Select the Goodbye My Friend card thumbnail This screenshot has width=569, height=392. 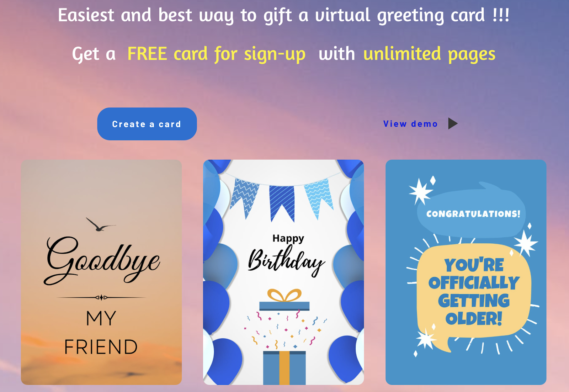tap(101, 272)
